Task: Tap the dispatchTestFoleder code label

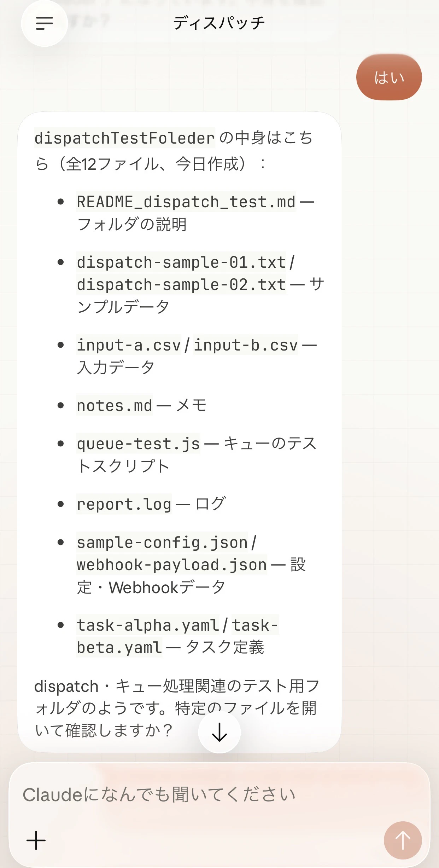Action: (x=124, y=138)
